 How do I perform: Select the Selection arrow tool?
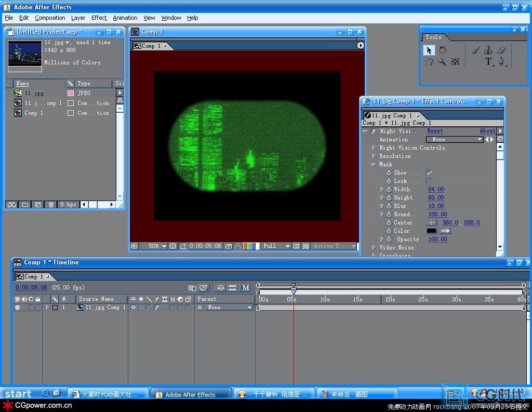429,50
